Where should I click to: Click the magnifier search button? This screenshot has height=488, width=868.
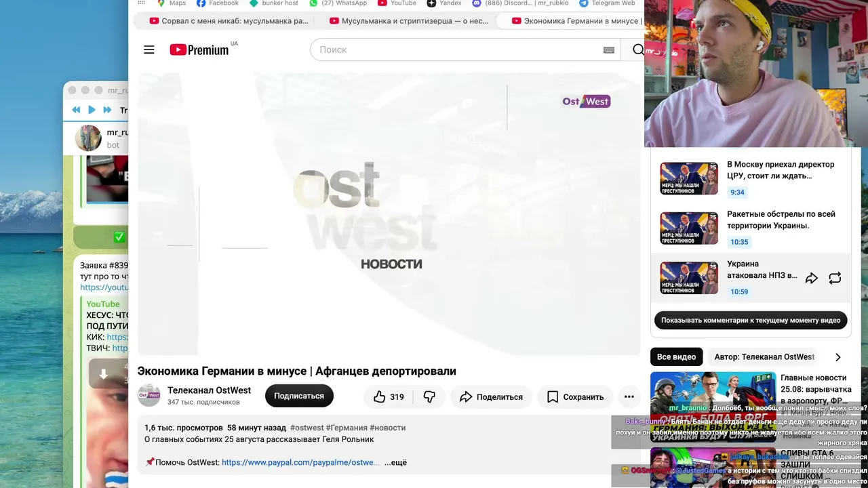coord(637,49)
